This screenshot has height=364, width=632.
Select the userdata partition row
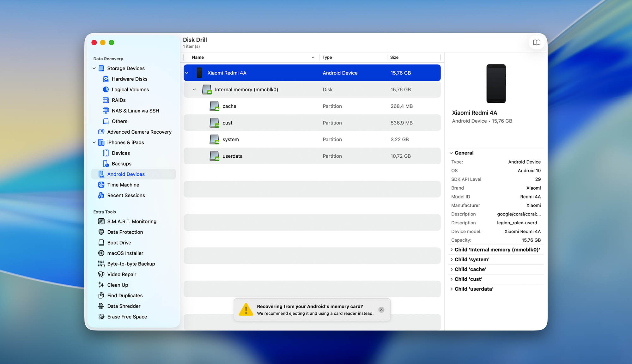point(232,156)
